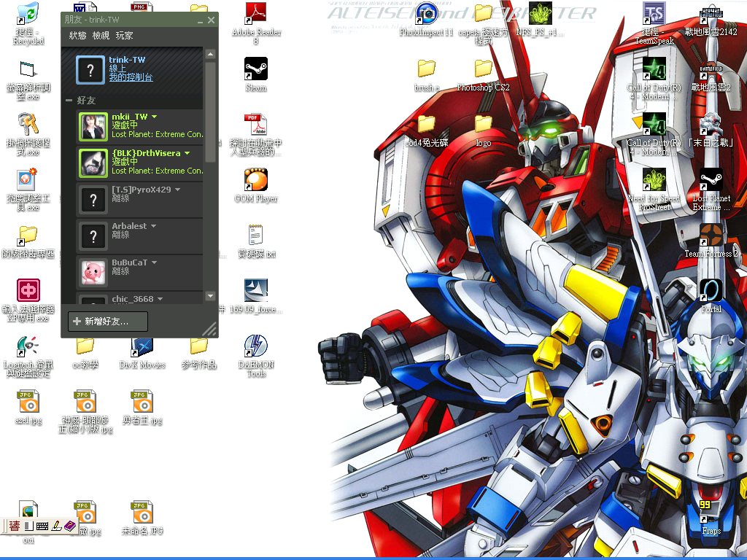This screenshot has height=560, width=747.
Task: Select BuBuCaT's pink pig avatar
Action: click(93, 271)
